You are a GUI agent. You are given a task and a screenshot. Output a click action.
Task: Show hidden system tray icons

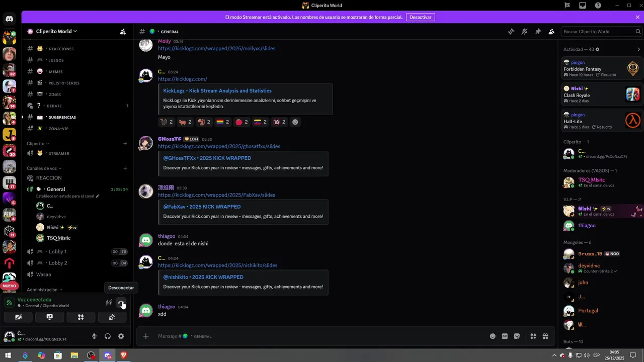[x=555, y=355]
